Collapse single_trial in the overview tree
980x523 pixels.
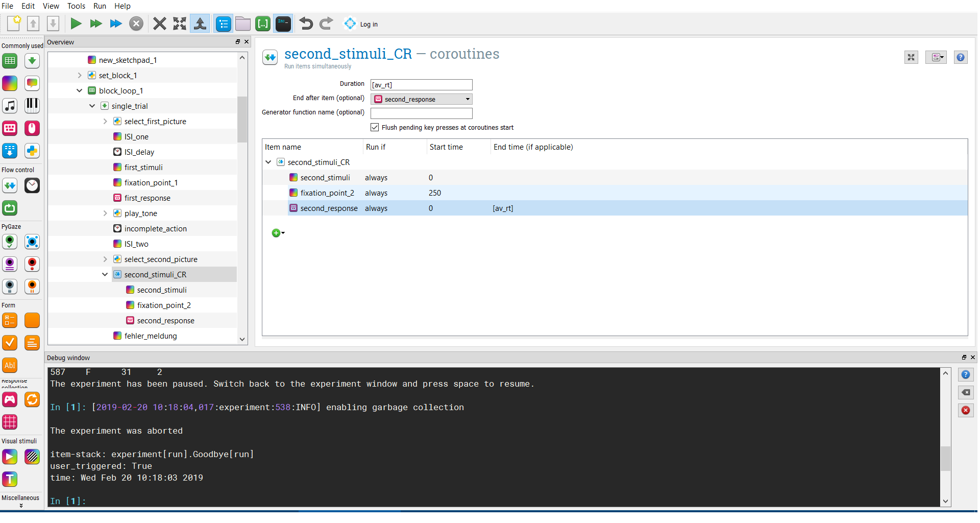(92, 106)
